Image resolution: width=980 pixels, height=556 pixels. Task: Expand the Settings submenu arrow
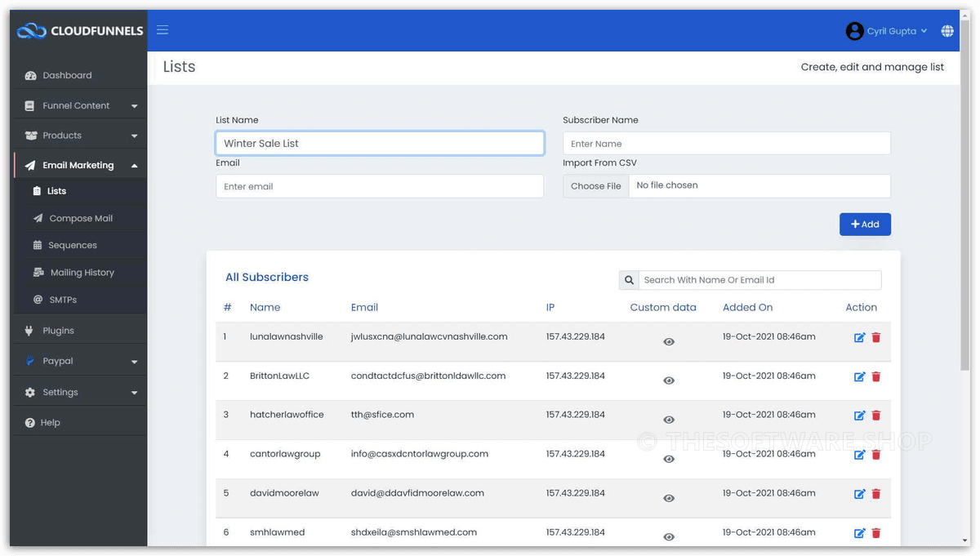click(134, 393)
